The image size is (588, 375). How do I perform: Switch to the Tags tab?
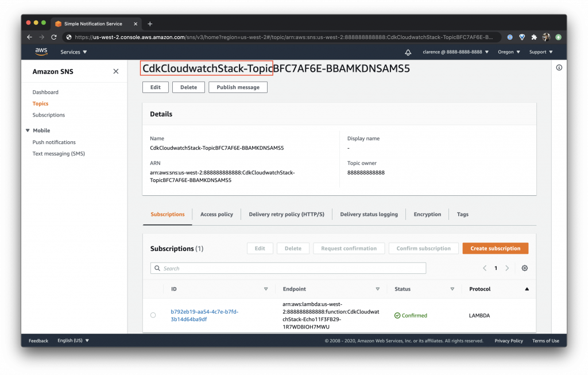pyautogui.click(x=462, y=215)
